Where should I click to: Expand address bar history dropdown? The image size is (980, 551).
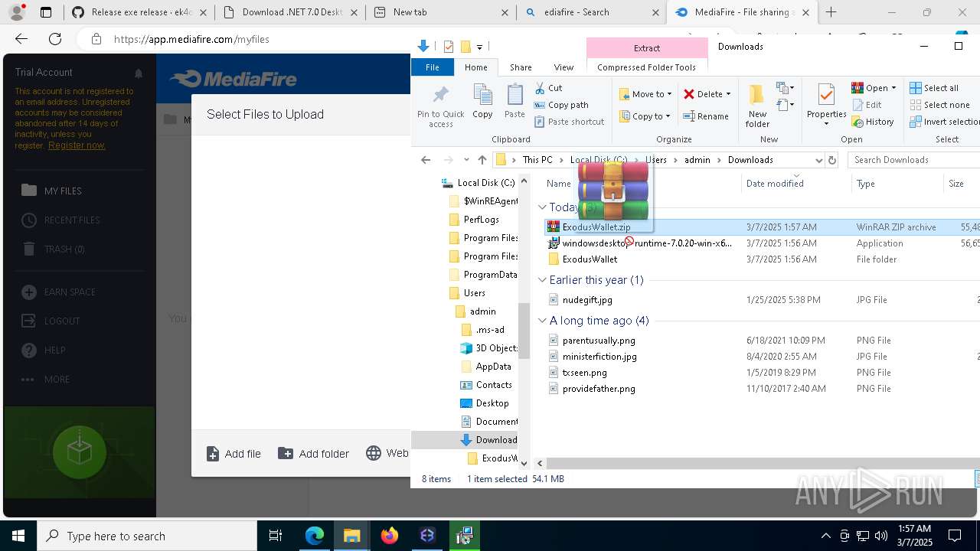(x=818, y=160)
